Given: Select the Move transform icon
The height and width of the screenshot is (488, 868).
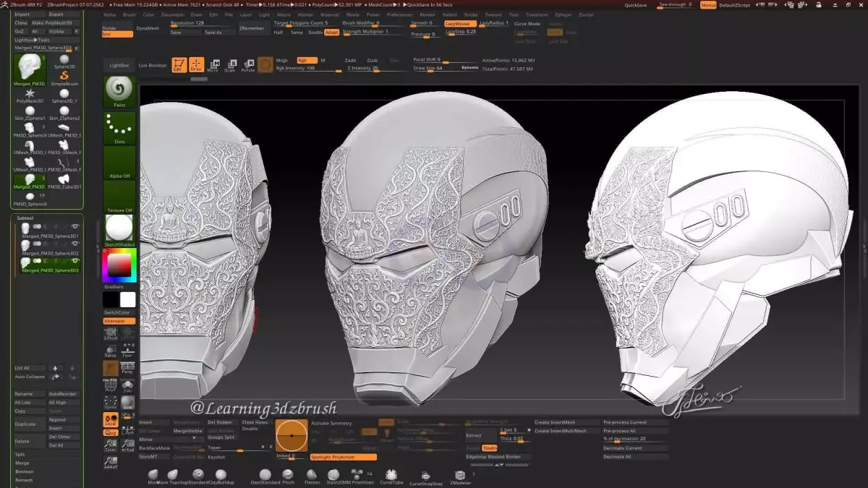Looking at the screenshot, I should [x=213, y=65].
